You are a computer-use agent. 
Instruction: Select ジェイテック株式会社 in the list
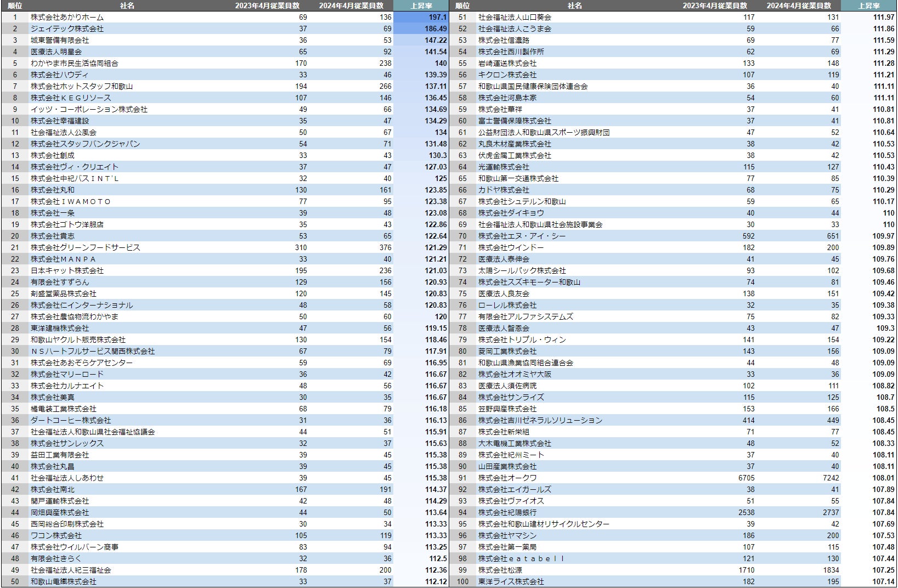click(x=67, y=29)
